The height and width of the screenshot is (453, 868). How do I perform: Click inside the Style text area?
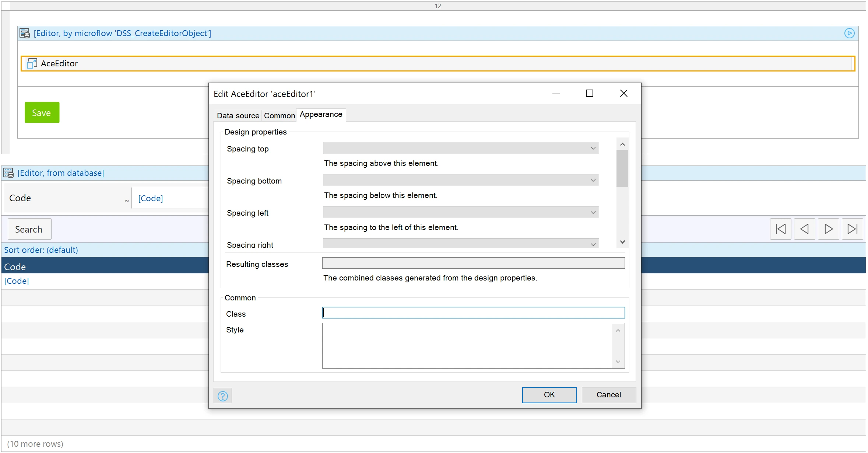click(x=467, y=346)
